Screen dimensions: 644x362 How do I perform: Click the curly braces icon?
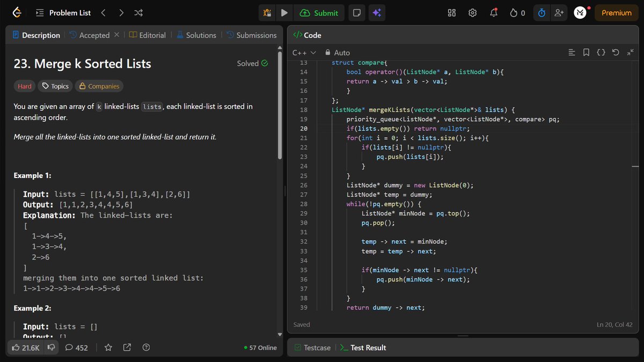tap(601, 53)
